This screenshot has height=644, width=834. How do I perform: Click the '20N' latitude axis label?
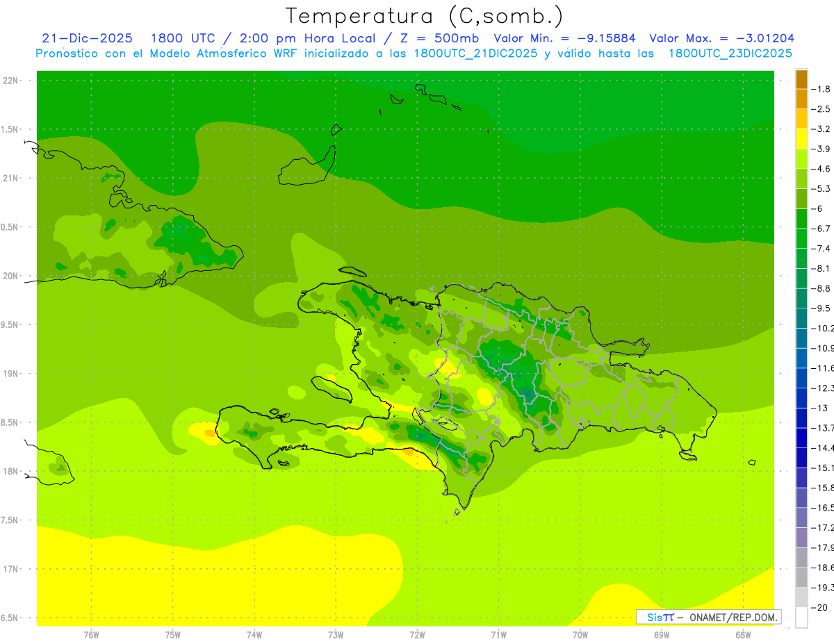click(x=10, y=276)
